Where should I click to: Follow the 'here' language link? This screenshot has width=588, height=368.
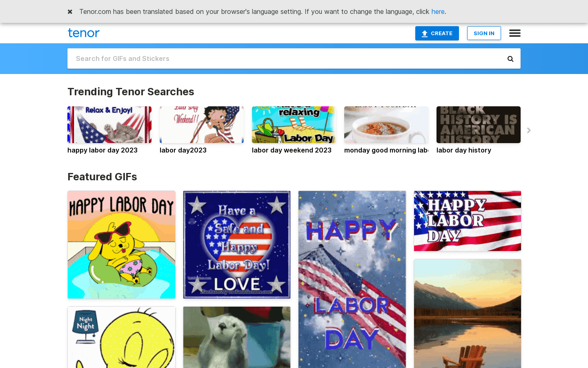437,11
